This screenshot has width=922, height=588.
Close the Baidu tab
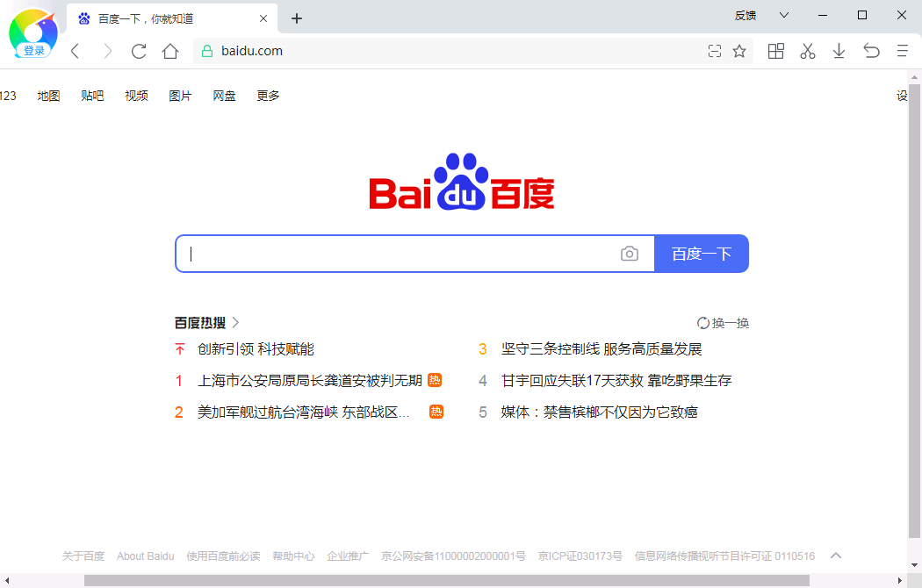tap(263, 18)
